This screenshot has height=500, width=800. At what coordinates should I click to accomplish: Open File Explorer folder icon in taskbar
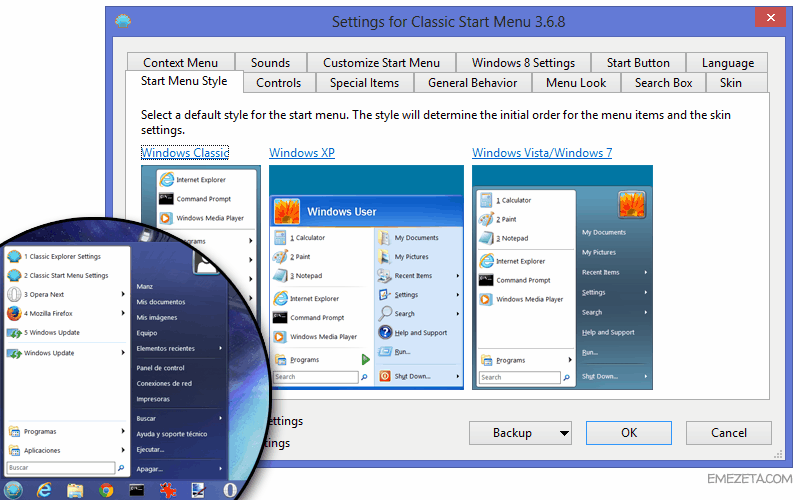[75, 491]
